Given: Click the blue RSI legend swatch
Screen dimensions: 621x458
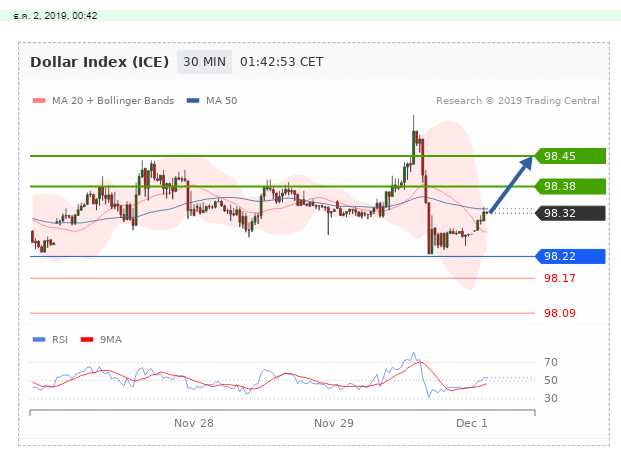Looking at the screenshot, I should (39, 340).
